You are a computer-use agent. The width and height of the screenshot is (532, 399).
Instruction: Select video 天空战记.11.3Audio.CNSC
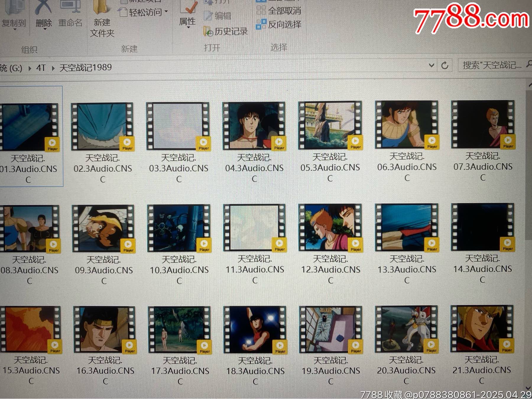(255, 244)
